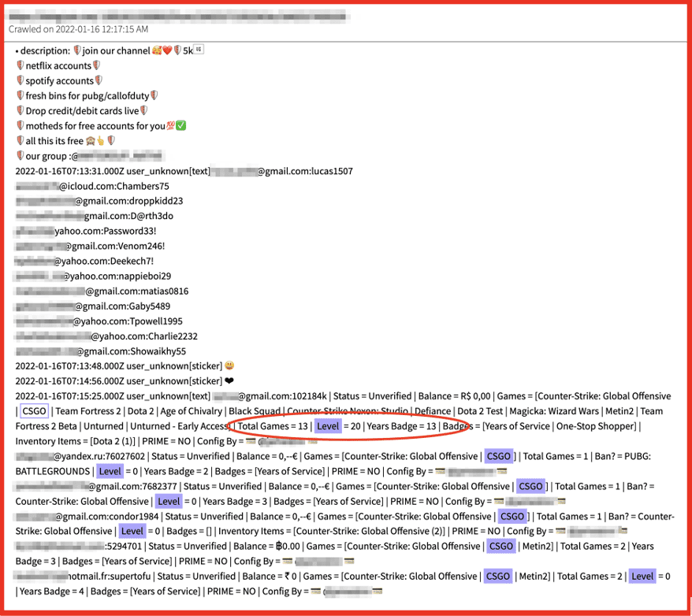Click the '2022-01-16T07:13:48.000Z user_unknown[sticker]' text
The image size is (692, 616).
pos(119,366)
